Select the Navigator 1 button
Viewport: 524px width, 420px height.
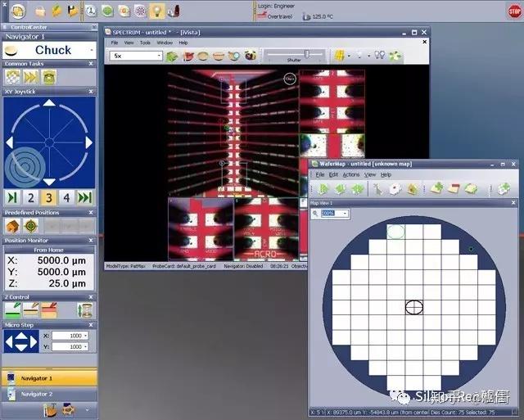pos(49,378)
